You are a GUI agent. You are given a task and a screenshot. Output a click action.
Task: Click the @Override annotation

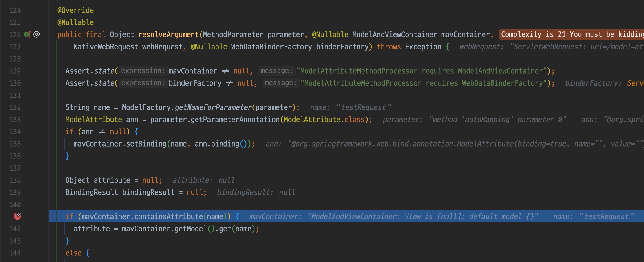[x=75, y=10]
